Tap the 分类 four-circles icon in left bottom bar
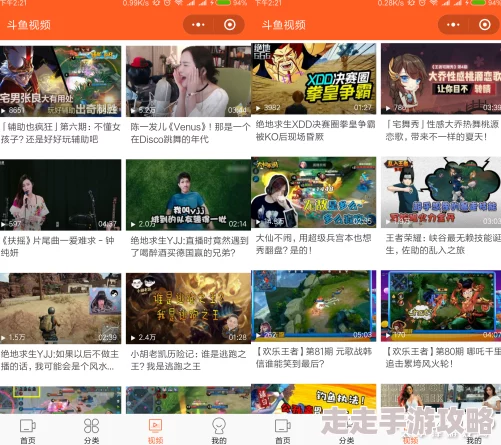Screen dimensions: 501x445 [92, 426]
